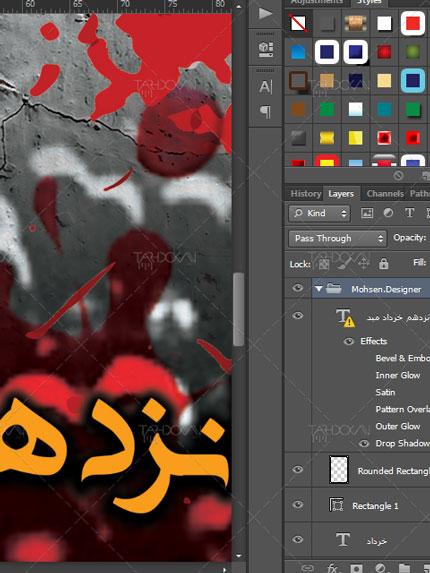Click the Mohsen.Designer folder icon
The width and height of the screenshot is (430, 573).
(334, 289)
